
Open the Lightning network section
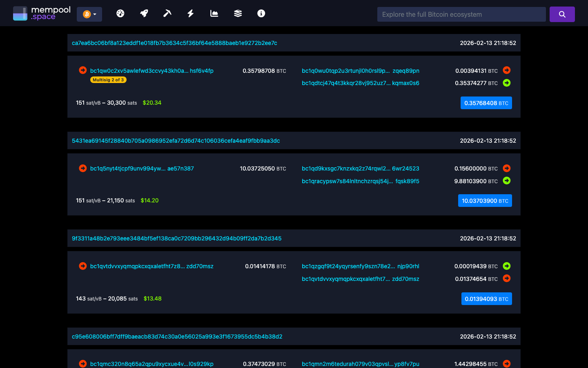click(x=190, y=13)
